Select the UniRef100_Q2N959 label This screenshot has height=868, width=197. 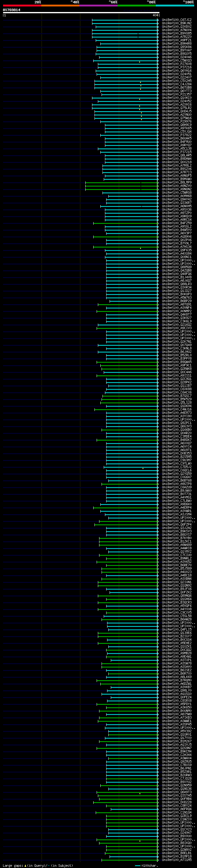tap(176, 785)
